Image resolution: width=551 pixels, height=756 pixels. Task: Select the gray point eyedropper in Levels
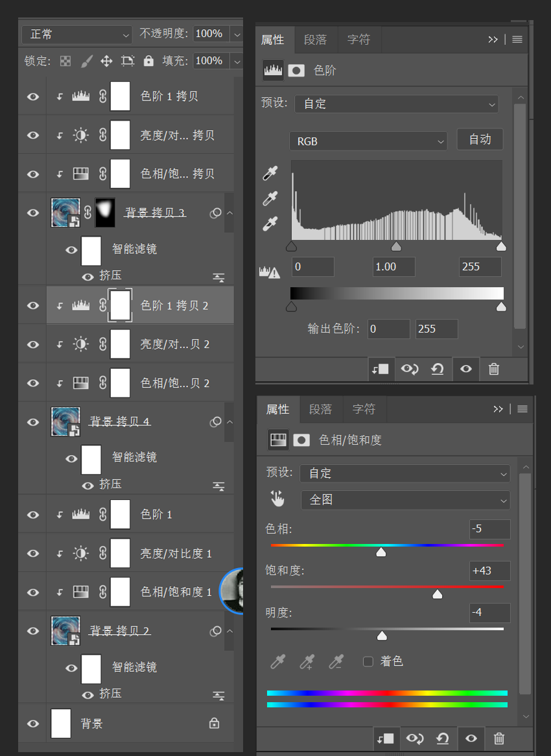(270, 198)
